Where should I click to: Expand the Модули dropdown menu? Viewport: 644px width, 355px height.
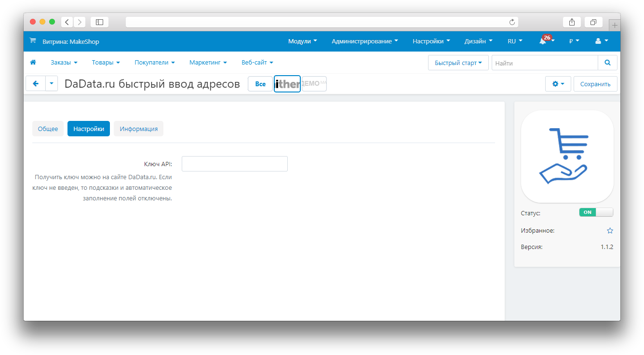pyautogui.click(x=302, y=41)
